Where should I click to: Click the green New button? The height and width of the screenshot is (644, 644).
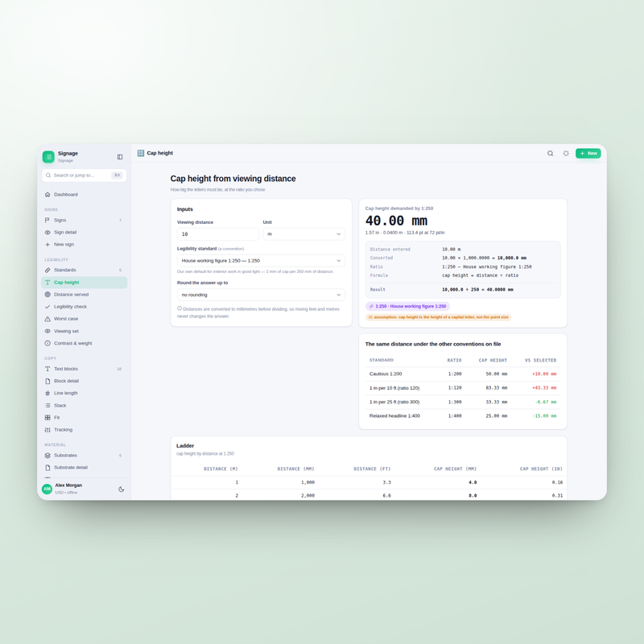588,153
